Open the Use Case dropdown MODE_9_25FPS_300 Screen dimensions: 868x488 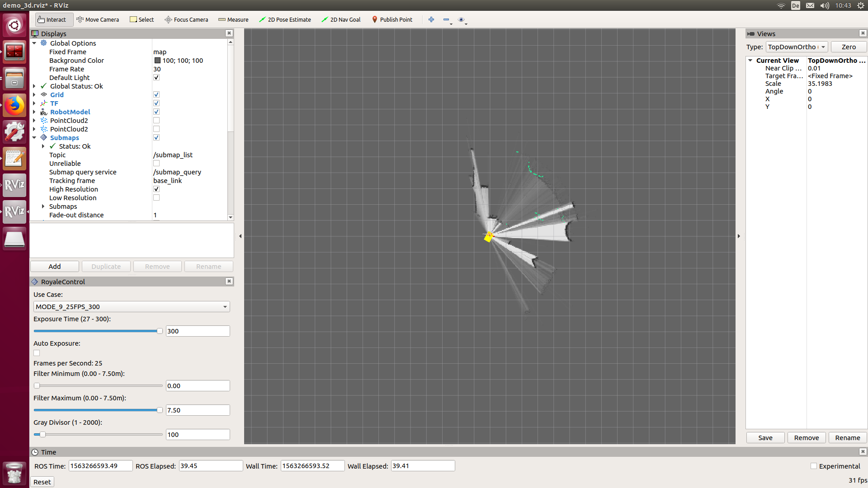132,307
